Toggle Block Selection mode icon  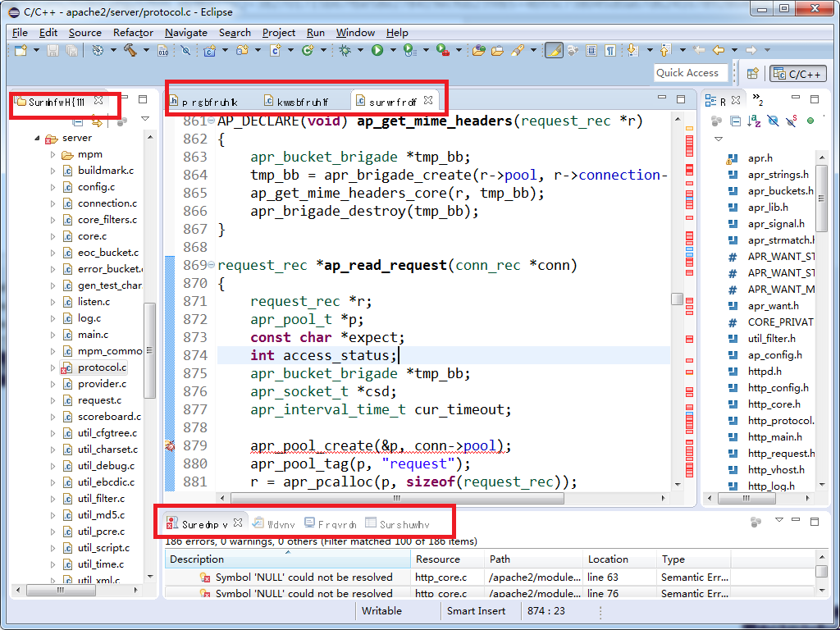tap(591, 50)
